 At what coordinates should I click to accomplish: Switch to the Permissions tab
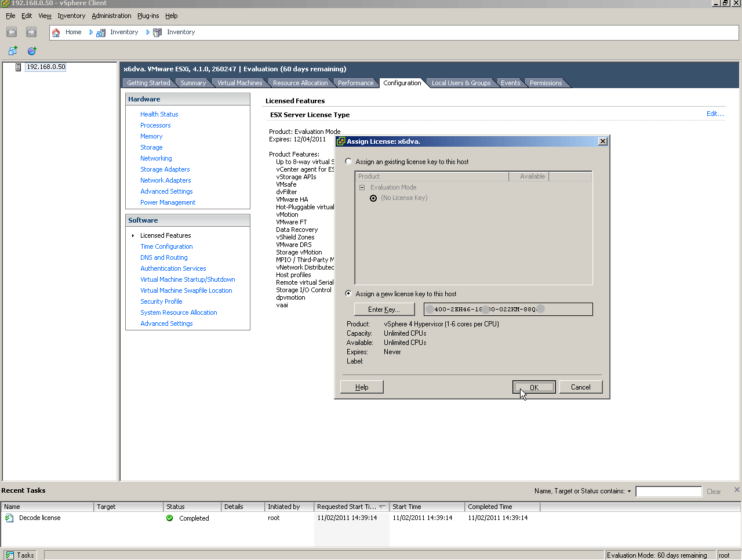(x=545, y=83)
